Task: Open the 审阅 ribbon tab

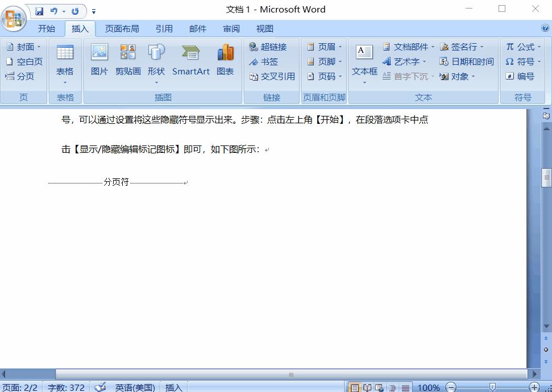Action: point(231,28)
